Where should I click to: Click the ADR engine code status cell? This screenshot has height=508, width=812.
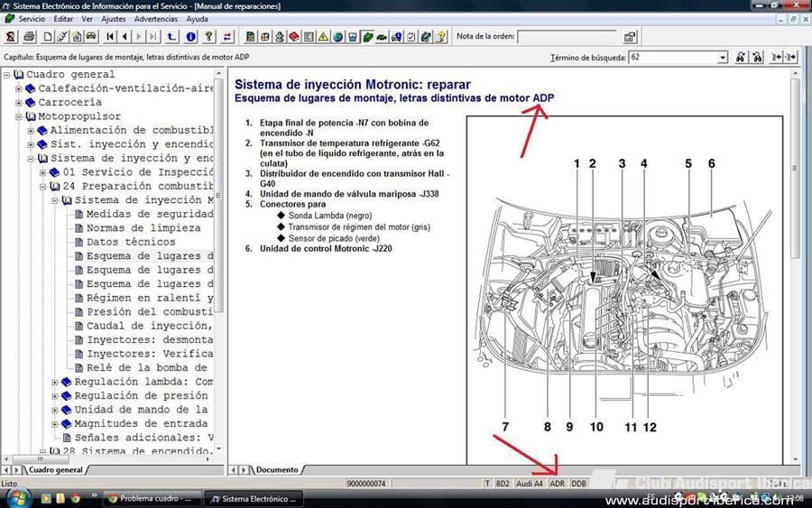(558, 484)
